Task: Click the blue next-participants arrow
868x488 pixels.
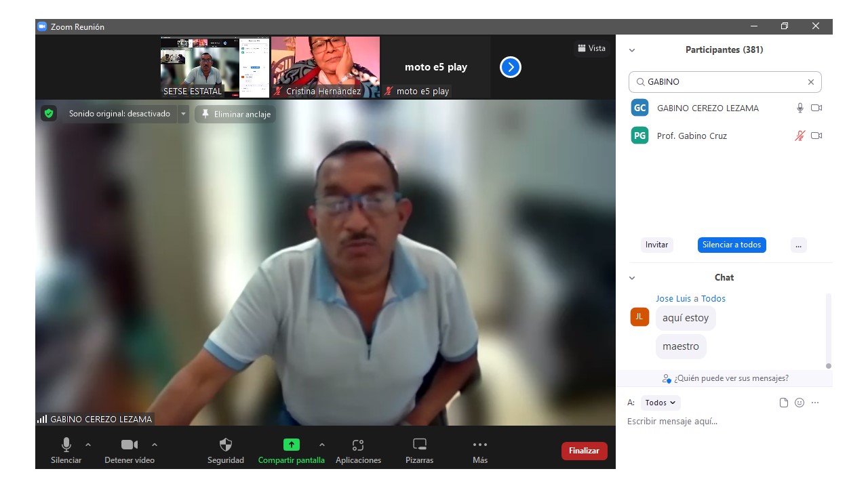Action: click(x=511, y=67)
